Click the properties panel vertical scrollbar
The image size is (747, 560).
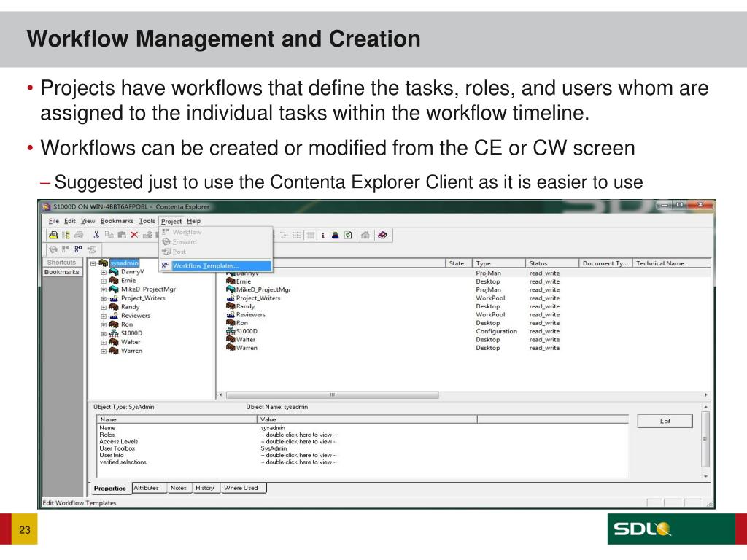tap(705, 439)
